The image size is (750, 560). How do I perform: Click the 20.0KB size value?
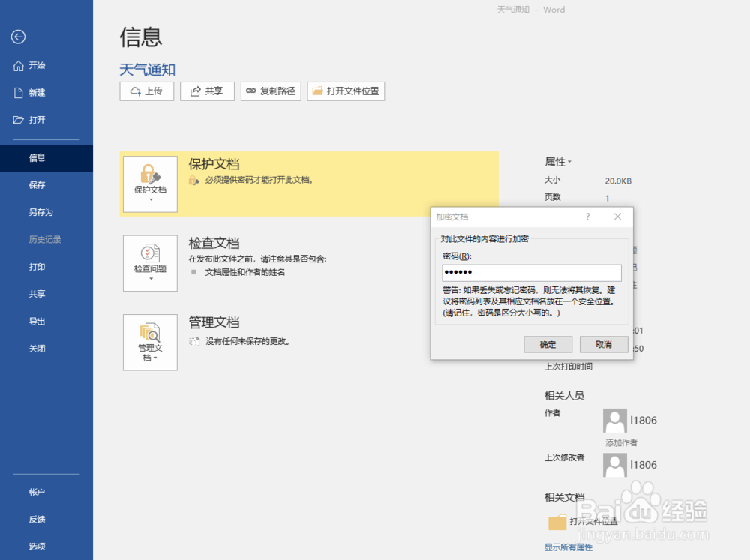(618, 181)
